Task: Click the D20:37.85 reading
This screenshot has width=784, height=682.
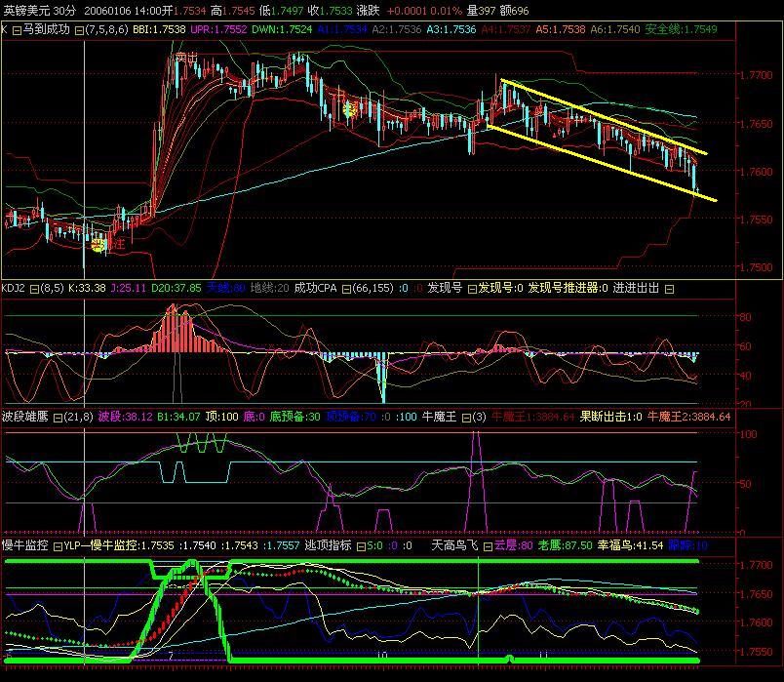Action: (176, 288)
